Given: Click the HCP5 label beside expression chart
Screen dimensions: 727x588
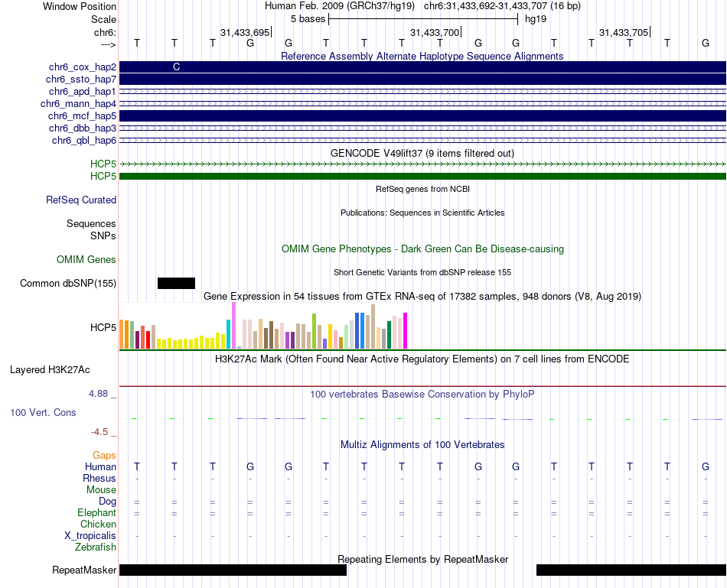Looking at the screenshot, I should pos(103,327).
